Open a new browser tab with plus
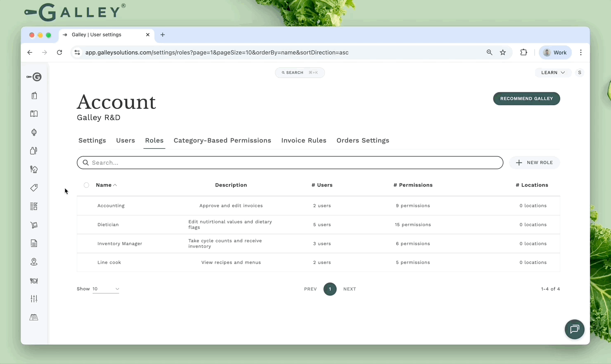This screenshot has width=611, height=364. pyautogui.click(x=163, y=35)
